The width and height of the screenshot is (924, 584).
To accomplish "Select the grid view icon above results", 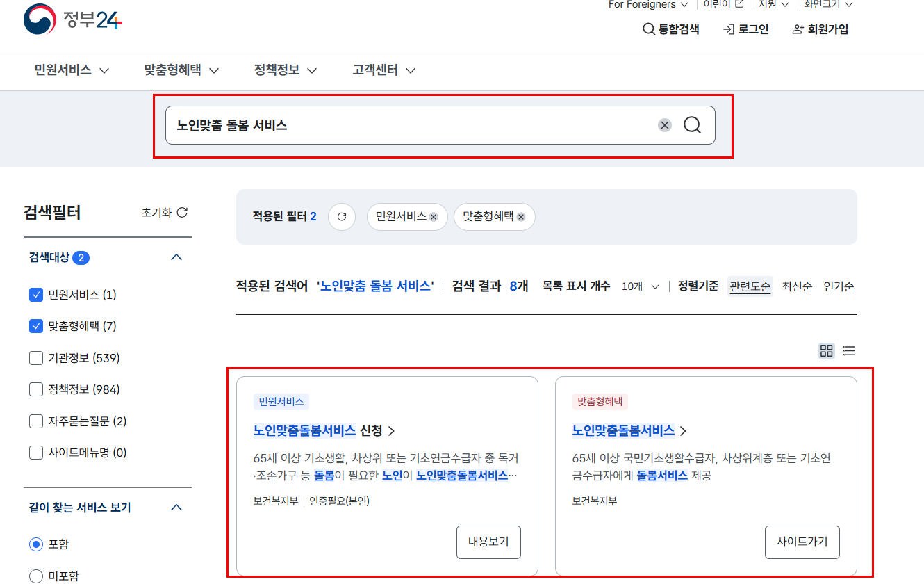I will [x=826, y=351].
